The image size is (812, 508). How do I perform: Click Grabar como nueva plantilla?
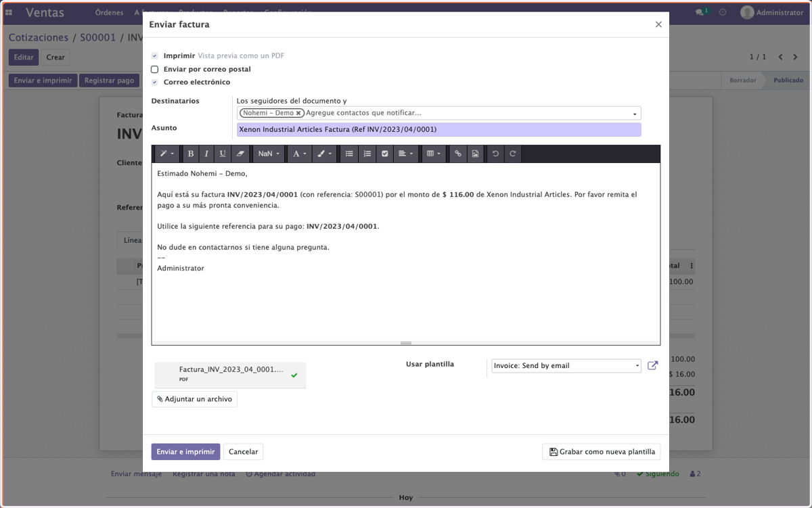tap(602, 452)
